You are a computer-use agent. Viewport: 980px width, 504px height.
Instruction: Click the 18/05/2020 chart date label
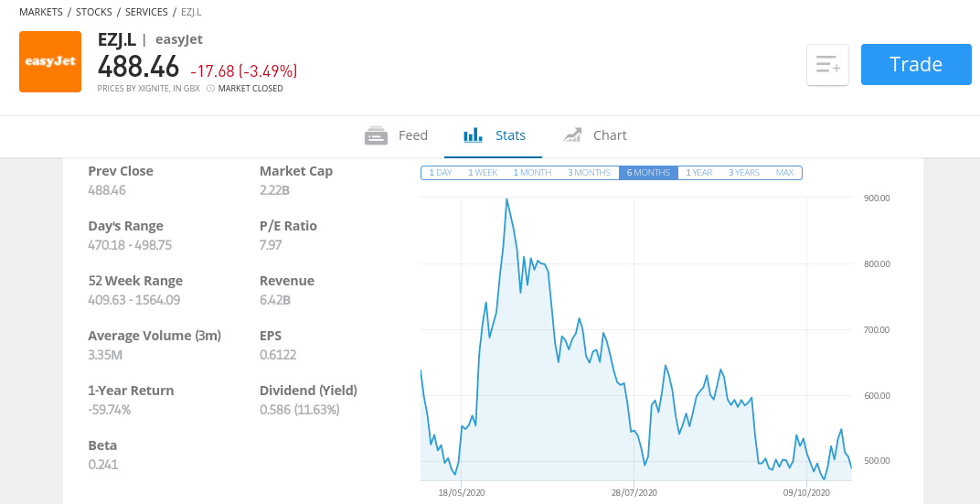point(462,493)
